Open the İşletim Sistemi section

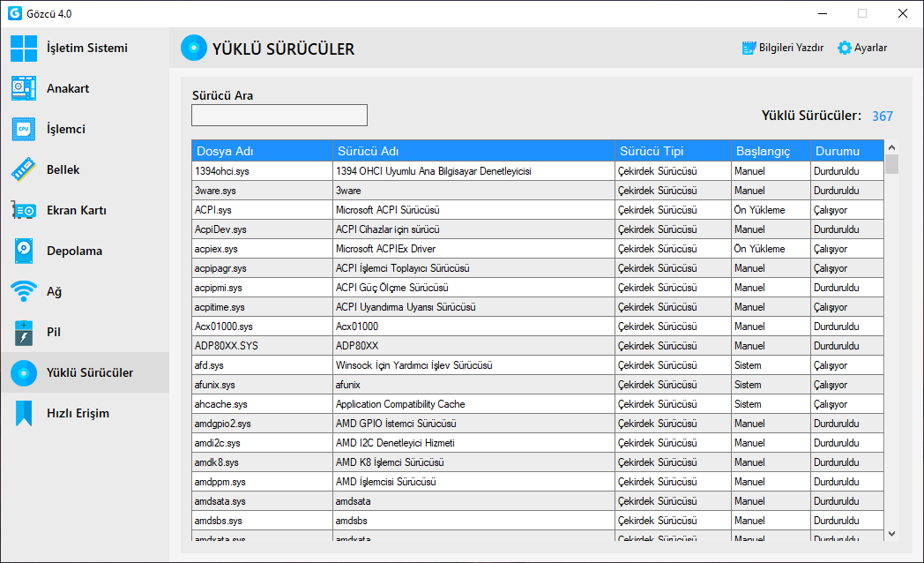point(86,48)
